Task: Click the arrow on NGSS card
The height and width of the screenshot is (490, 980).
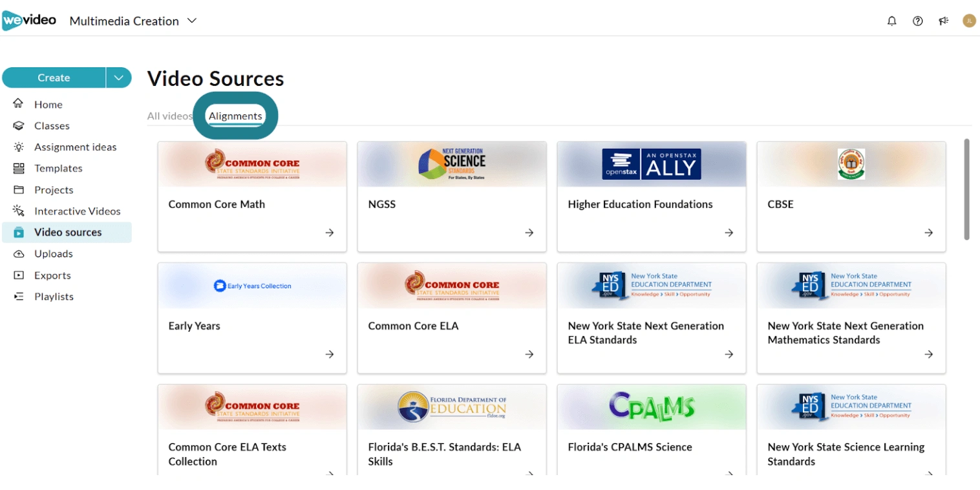Action: click(529, 233)
